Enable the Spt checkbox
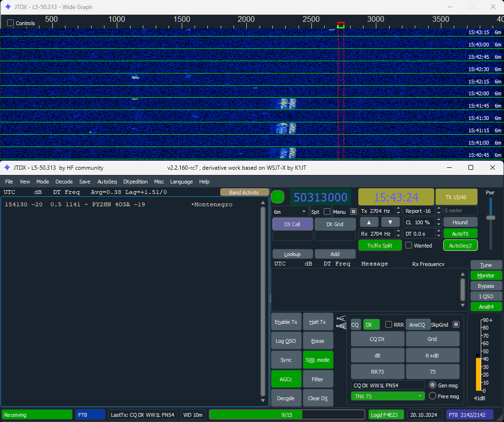 pyautogui.click(x=327, y=211)
